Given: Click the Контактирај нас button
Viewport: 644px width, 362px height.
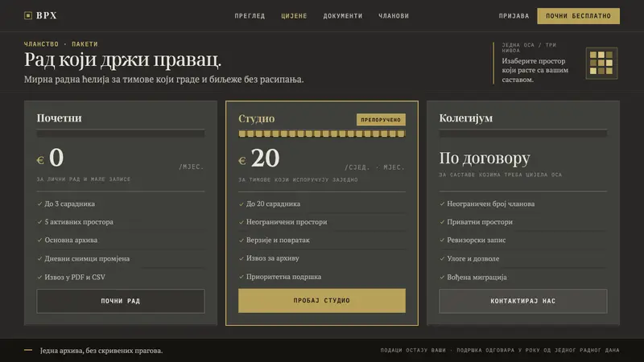Looking at the screenshot, I should click(522, 301).
